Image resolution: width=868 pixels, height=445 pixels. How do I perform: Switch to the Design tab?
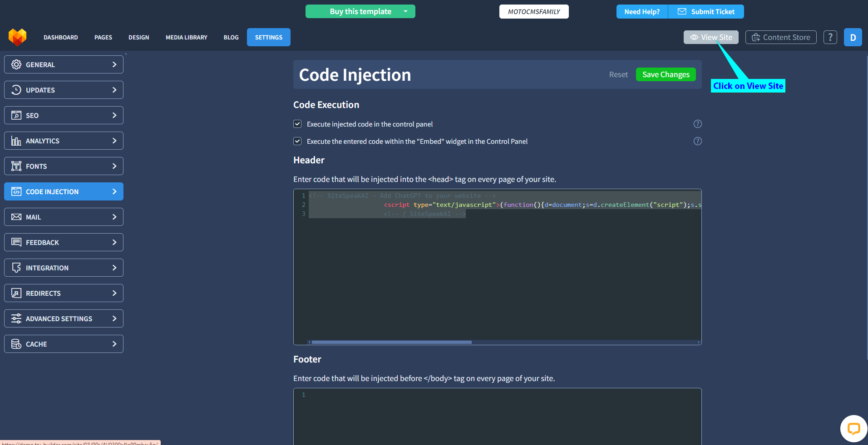coord(138,37)
